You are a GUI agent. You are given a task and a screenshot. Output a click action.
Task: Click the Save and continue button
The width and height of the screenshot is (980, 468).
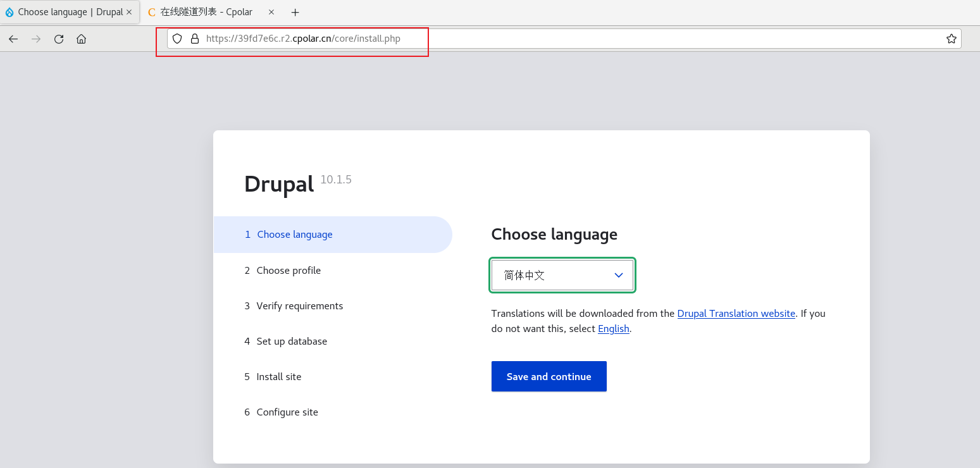point(549,376)
